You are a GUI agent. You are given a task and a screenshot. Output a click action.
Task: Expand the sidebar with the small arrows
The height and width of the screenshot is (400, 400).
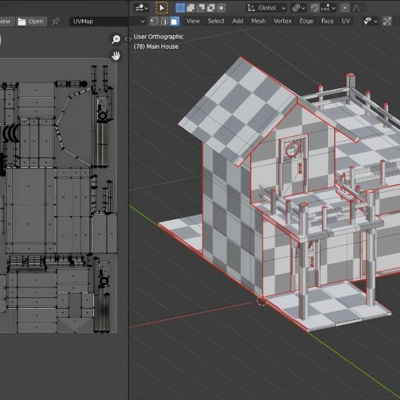click(128, 39)
